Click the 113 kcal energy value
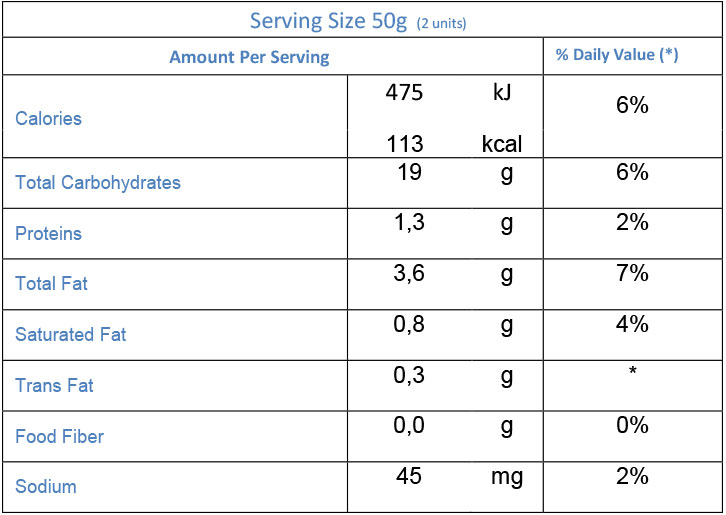The height and width of the screenshot is (515, 726). 404,144
